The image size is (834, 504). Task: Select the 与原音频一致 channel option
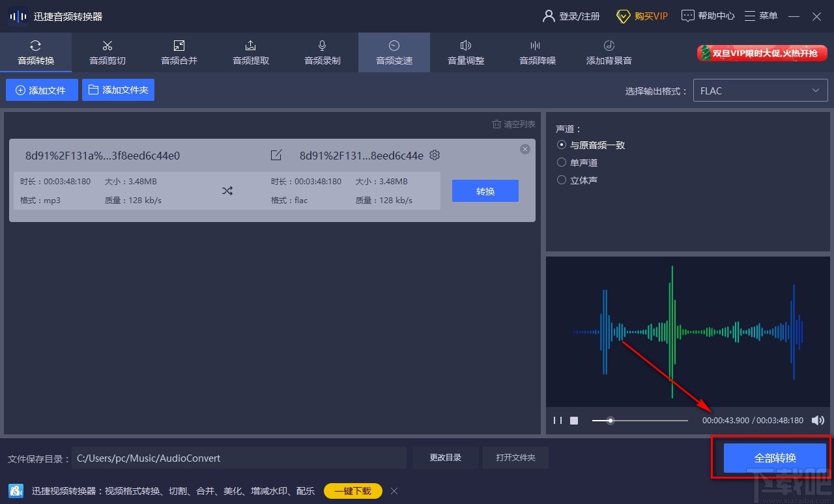click(562, 145)
